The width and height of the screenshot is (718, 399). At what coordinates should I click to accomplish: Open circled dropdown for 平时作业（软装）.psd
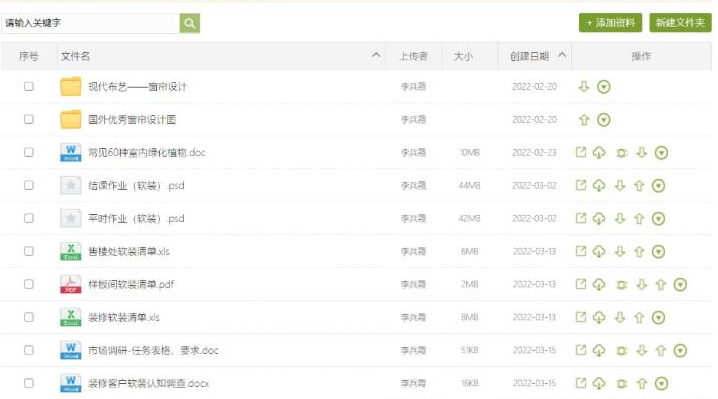[x=658, y=219]
